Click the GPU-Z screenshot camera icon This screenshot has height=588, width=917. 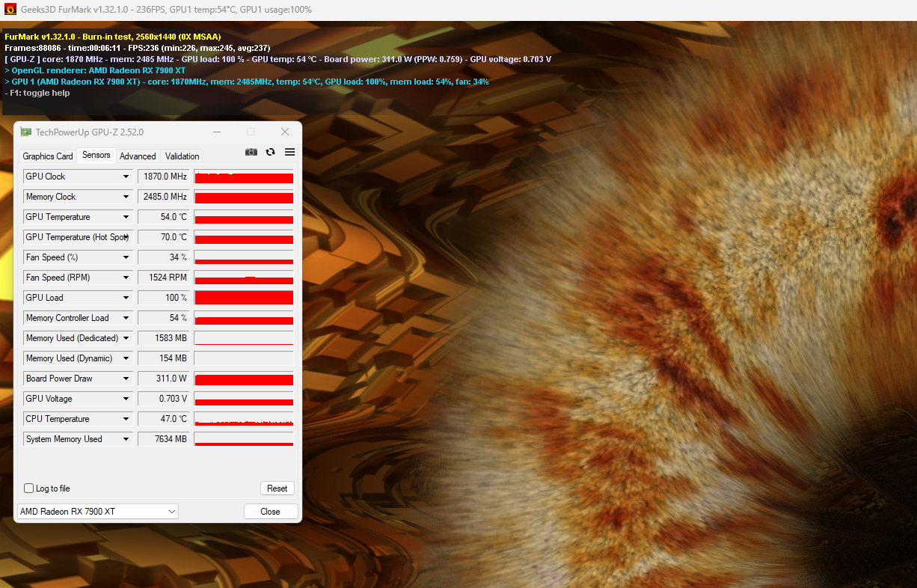[251, 152]
